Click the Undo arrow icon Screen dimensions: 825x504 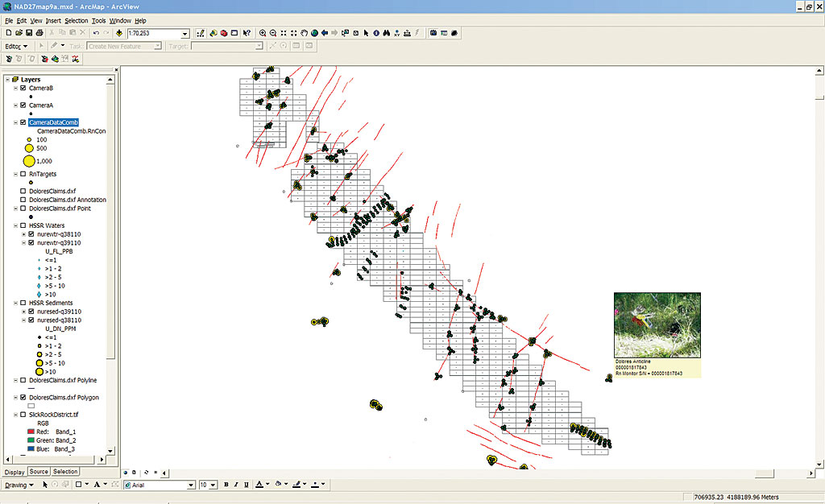96,33
